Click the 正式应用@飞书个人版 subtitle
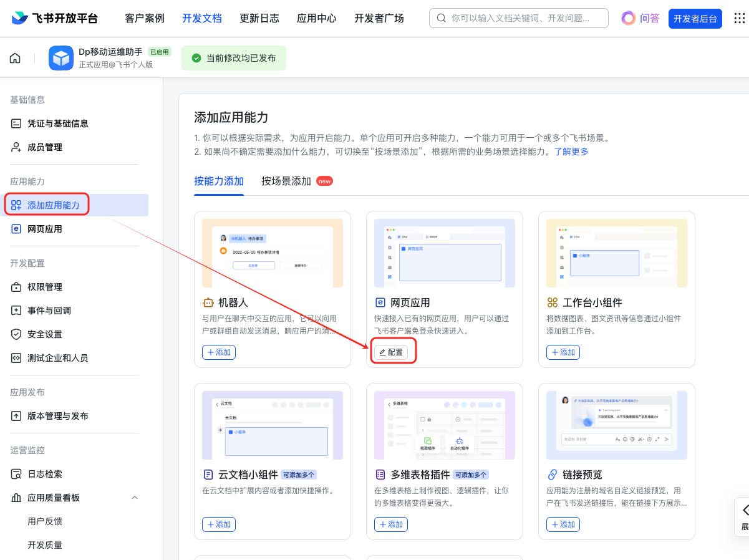749x560 pixels. [115, 65]
